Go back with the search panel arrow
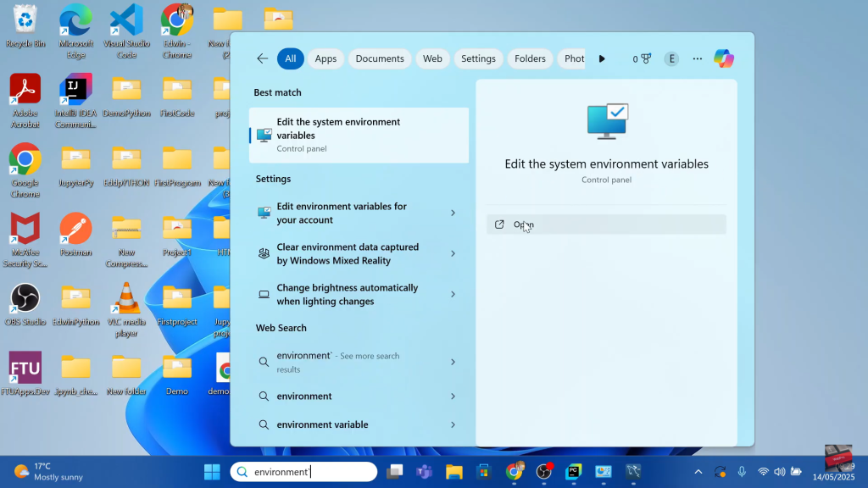The height and width of the screenshot is (488, 868). pyautogui.click(x=263, y=58)
